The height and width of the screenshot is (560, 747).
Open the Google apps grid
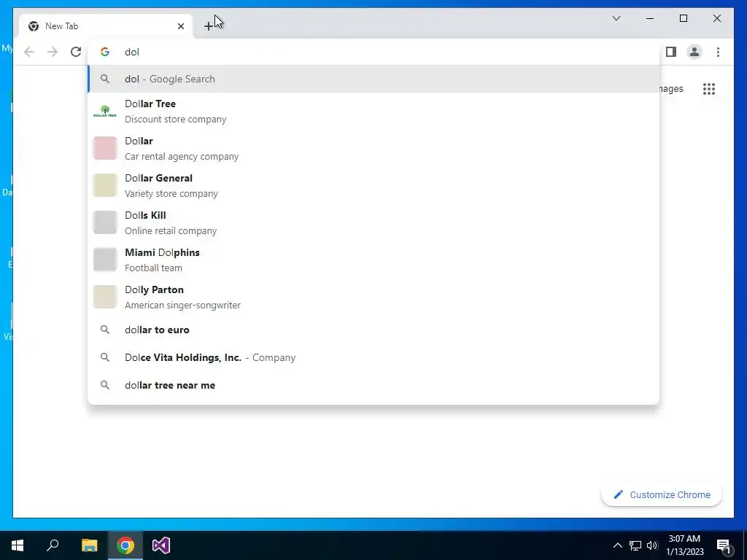click(x=709, y=89)
